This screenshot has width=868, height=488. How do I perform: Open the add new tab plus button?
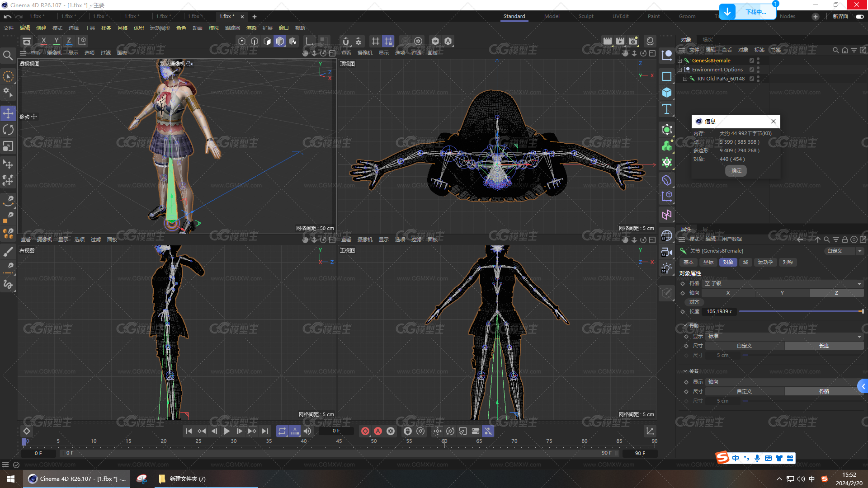[255, 16]
